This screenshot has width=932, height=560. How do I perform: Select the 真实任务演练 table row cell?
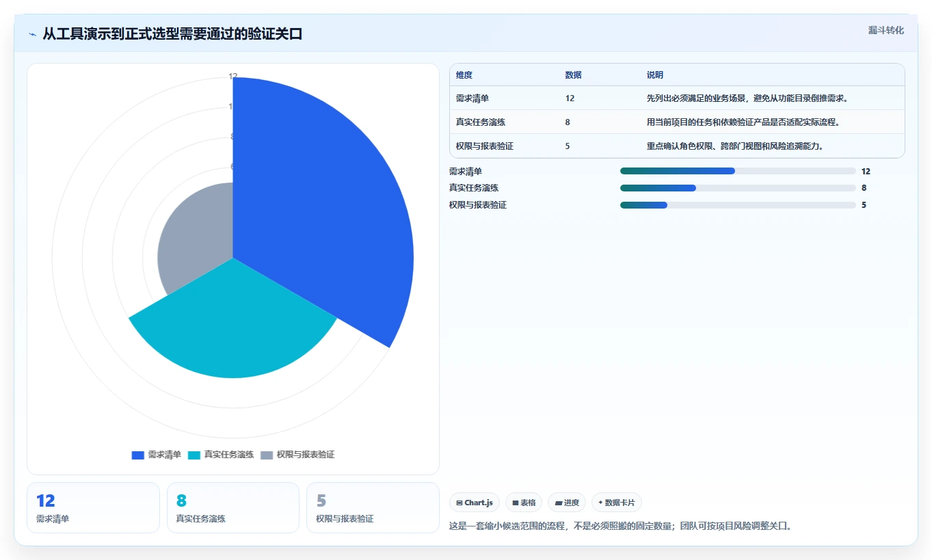(x=481, y=122)
